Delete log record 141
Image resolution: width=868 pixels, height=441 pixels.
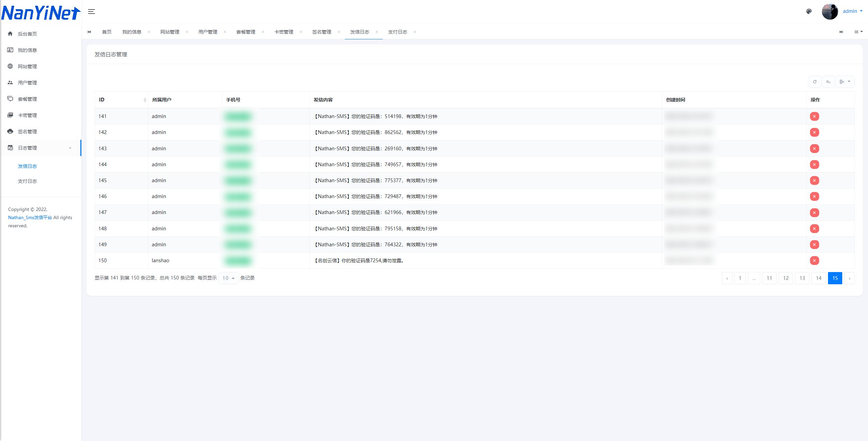pos(814,116)
